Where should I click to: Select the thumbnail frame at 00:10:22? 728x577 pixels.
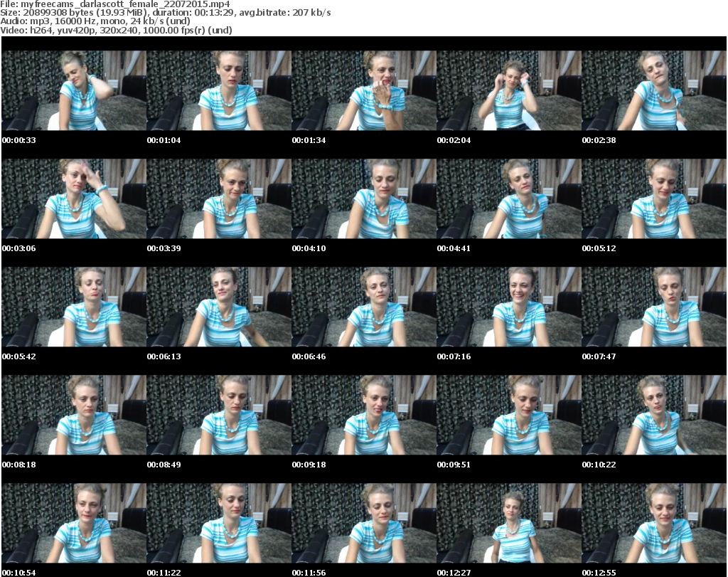pos(654,415)
